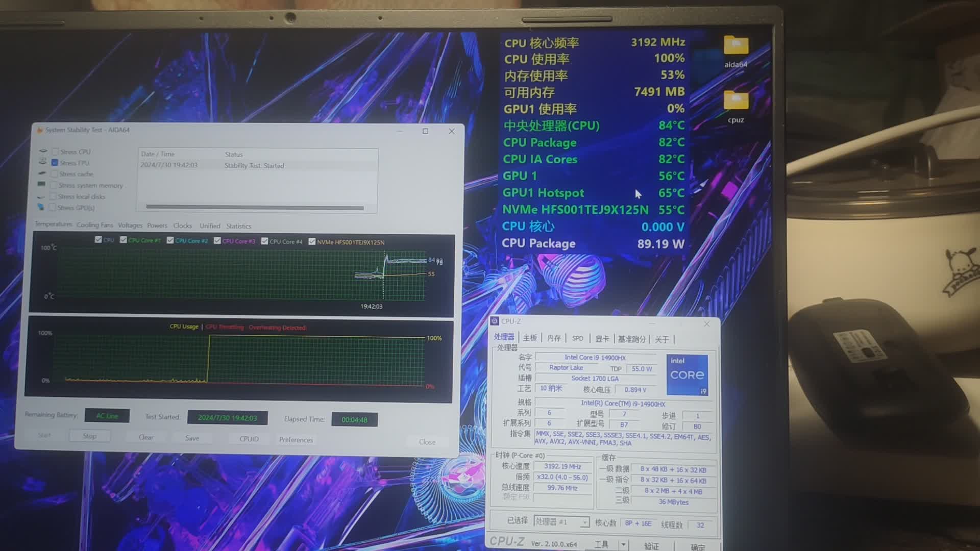Click the Stress local disks icon
The height and width of the screenshot is (551, 980).
41,196
